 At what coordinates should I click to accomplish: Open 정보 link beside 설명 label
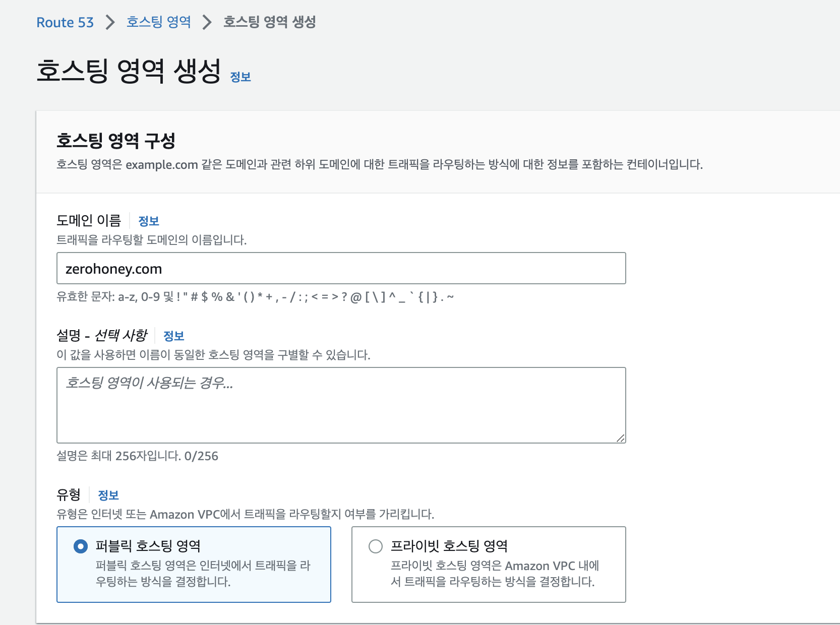[x=174, y=336]
